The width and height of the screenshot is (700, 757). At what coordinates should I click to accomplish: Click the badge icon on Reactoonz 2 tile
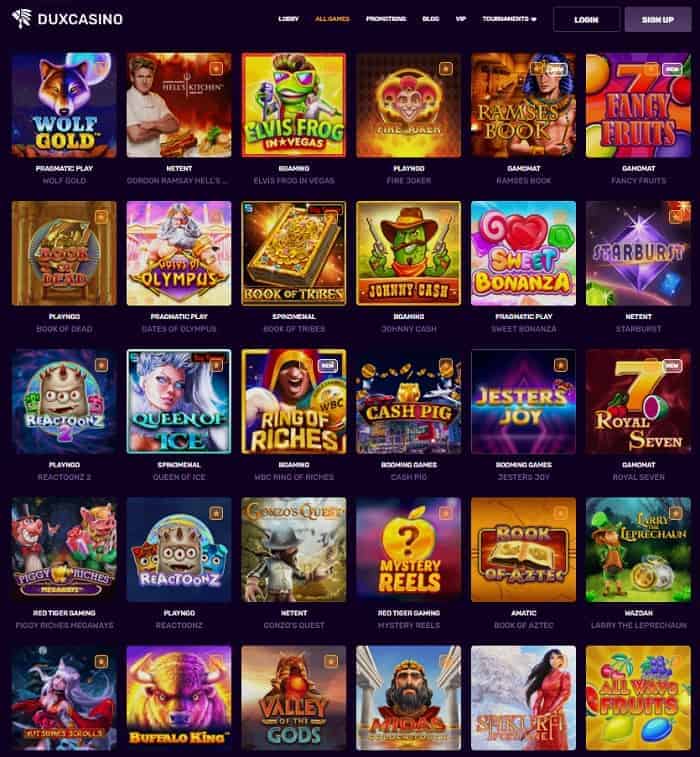coord(101,365)
